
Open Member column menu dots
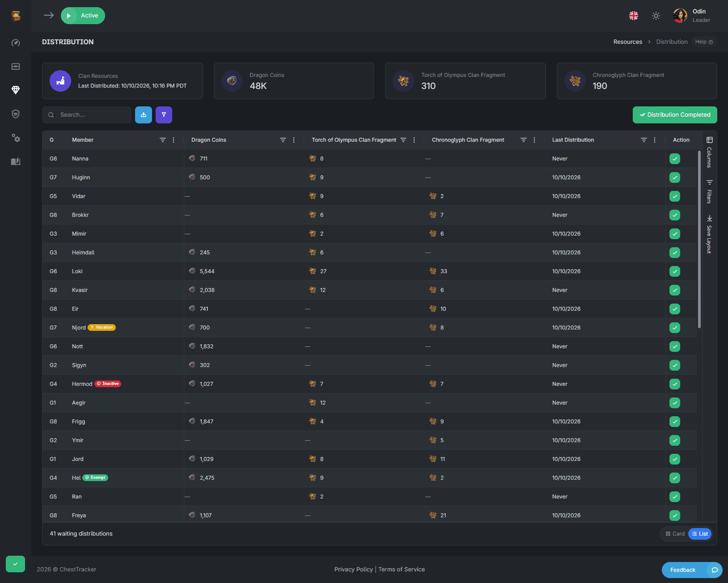pyautogui.click(x=174, y=140)
